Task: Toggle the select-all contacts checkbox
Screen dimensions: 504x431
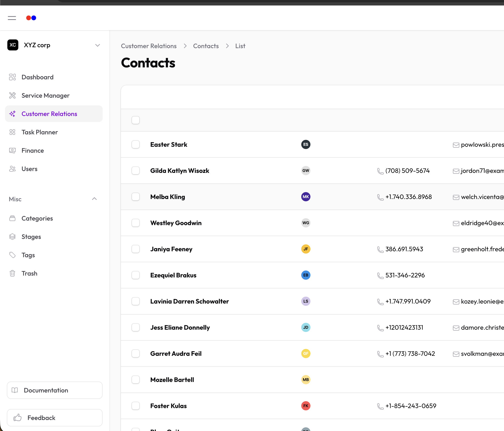Action: pyautogui.click(x=135, y=120)
